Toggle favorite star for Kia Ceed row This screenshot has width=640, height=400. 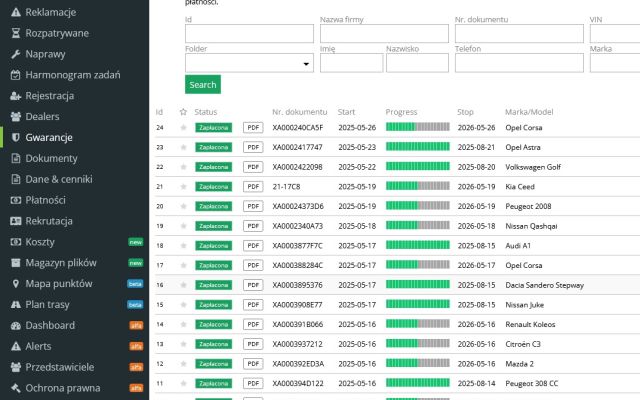pyautogui.click(x=183, y=186)
